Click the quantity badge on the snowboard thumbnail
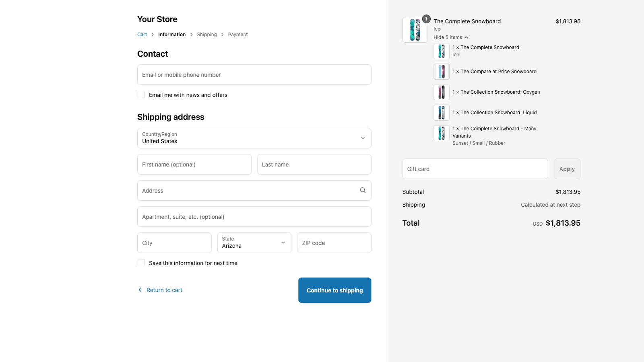Image resolution: width=644 pixels, height=362 pixels. click(x=426, y=19)
